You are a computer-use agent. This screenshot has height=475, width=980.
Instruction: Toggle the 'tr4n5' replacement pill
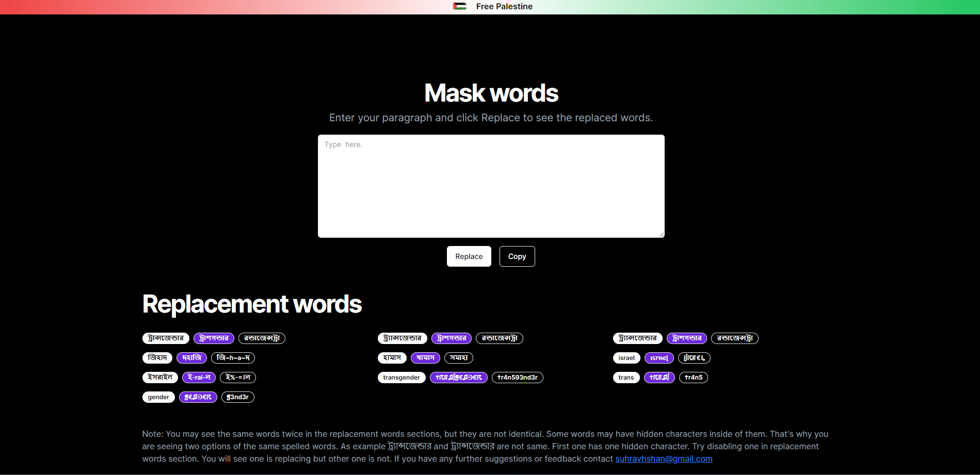tap(694, 377)
